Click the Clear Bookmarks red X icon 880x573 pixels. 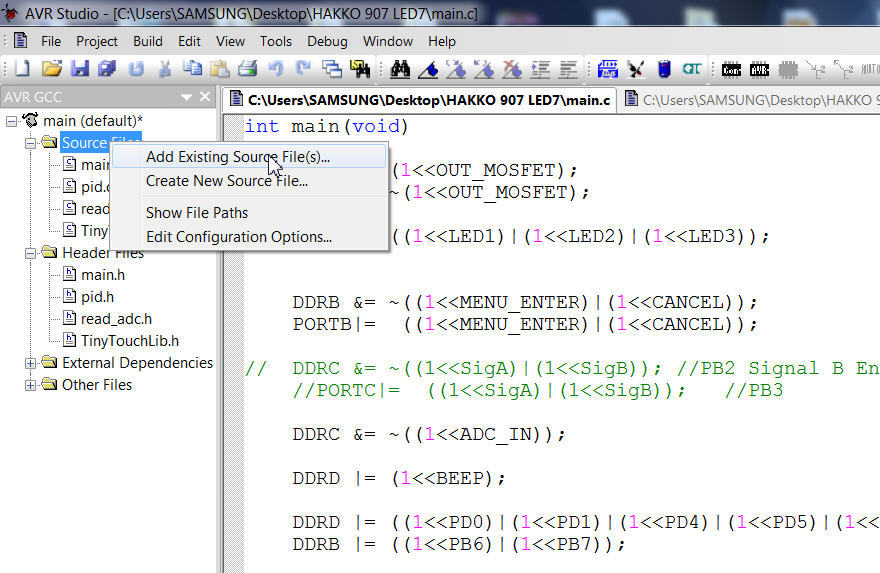click(x=512, y=70)
